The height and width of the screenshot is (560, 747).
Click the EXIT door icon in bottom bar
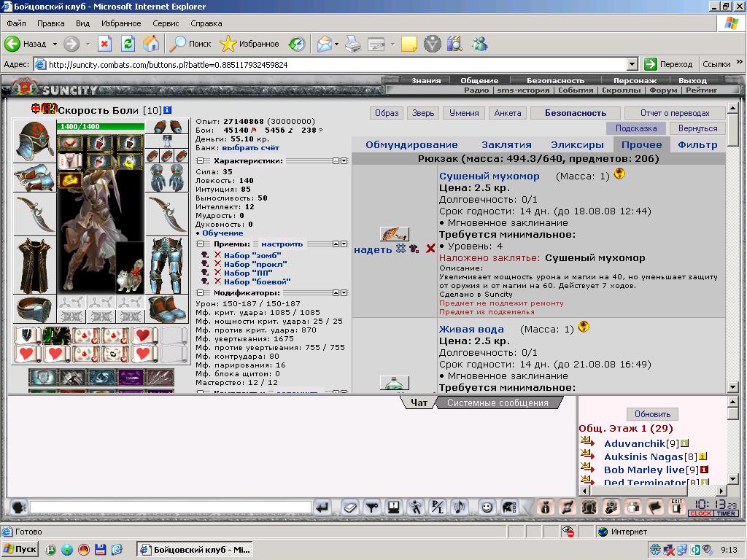coord(676,507)
